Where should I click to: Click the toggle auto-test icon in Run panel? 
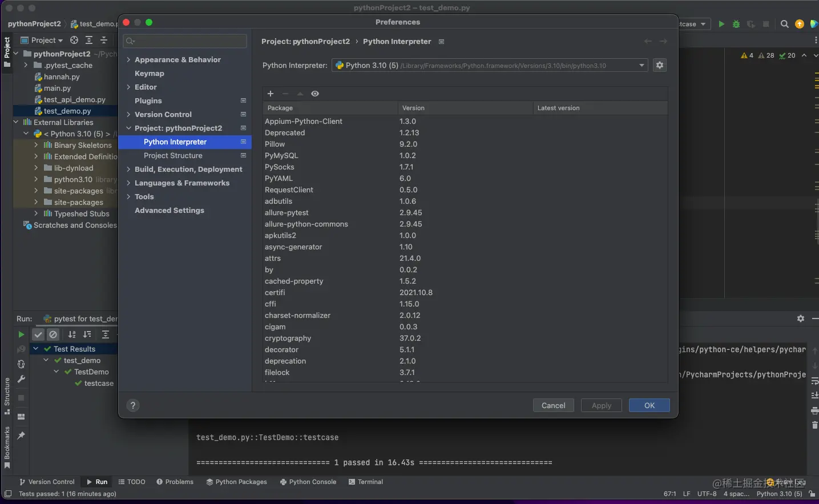click(x=21, y=364)
